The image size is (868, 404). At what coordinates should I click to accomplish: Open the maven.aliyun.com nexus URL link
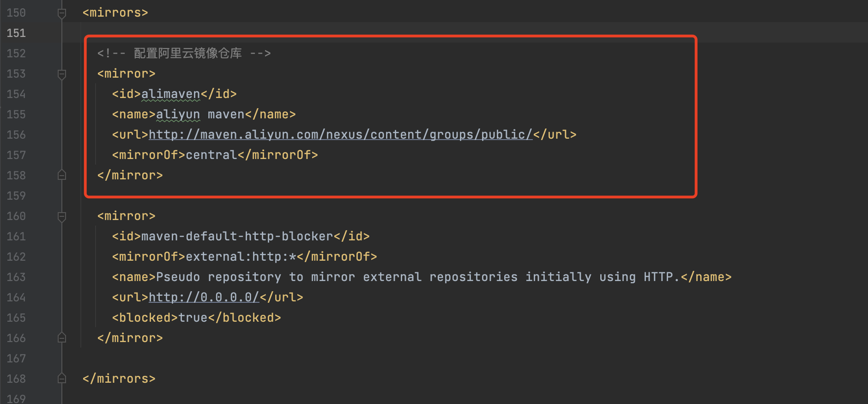click(341, 135)
